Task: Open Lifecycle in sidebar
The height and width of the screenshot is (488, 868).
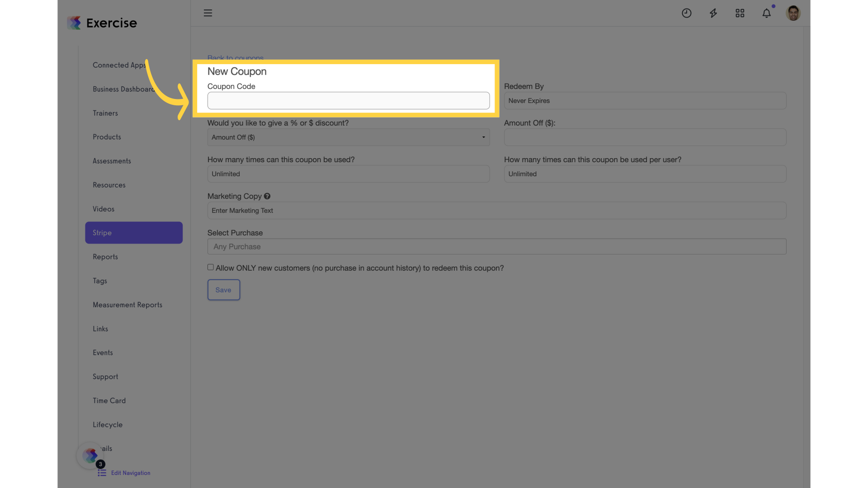Action: pos(108,424)
